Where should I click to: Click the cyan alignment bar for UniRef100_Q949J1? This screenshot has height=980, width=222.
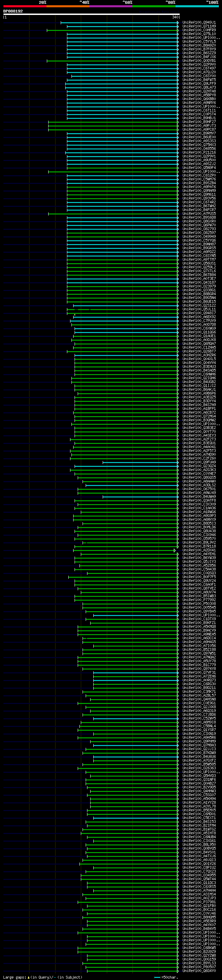pyautogui.click(x=120, y=23)
